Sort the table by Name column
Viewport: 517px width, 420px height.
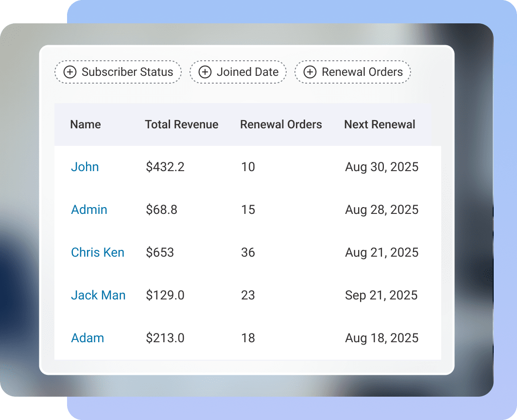(x=86, y=124)
